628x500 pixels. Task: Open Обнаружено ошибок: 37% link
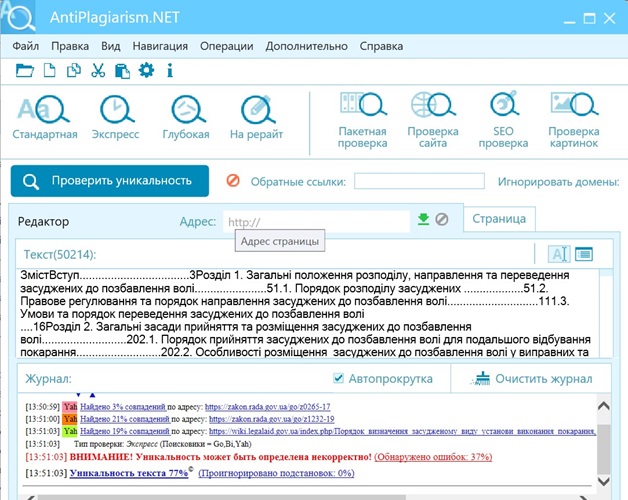(x=433, y=457)
